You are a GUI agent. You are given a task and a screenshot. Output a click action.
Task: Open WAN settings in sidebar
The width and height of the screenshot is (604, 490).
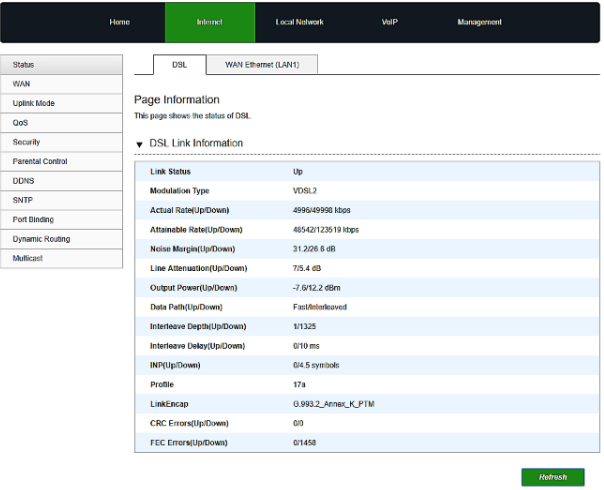(x=61, y=84)
